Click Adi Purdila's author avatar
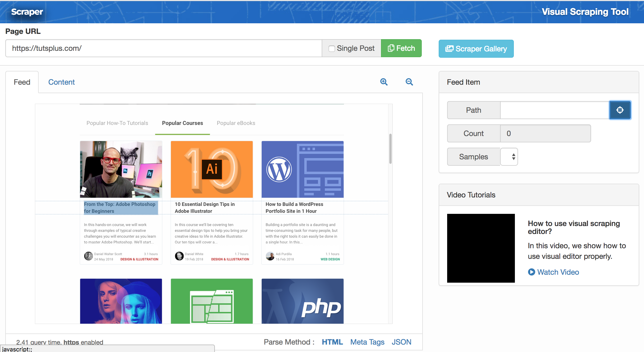 tap(270, 256)
